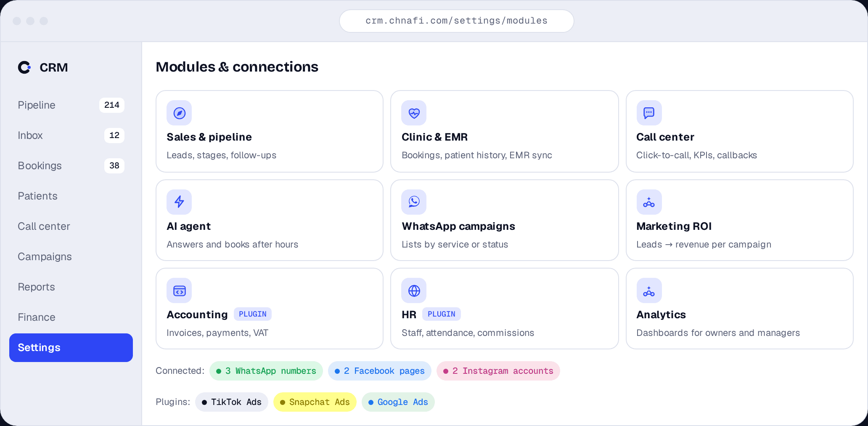Click the globe icon on HR card
This screenshot has height=426, width=868.
pos(414,290)
